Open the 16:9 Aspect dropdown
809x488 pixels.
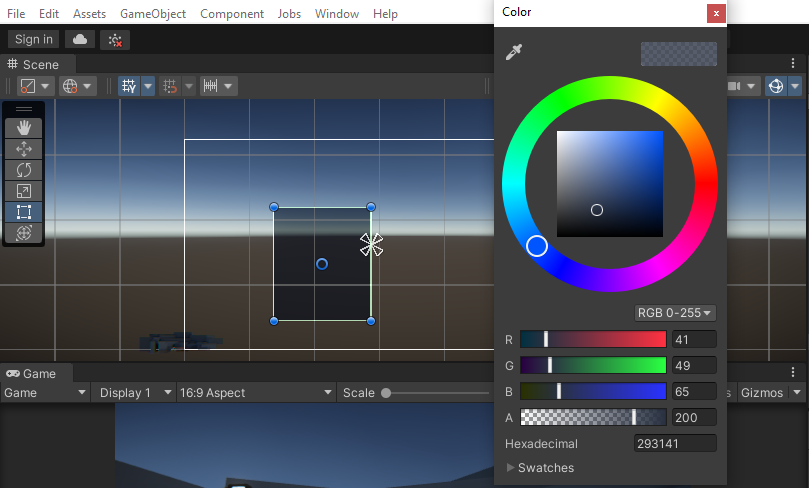point(254,393)
